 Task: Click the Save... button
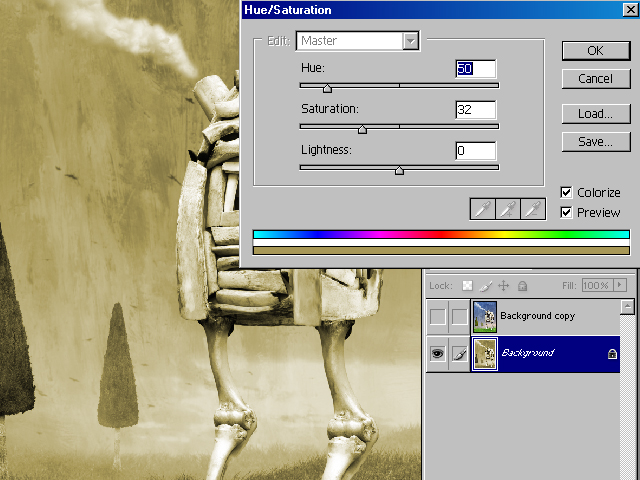click(x=595, y=142)
